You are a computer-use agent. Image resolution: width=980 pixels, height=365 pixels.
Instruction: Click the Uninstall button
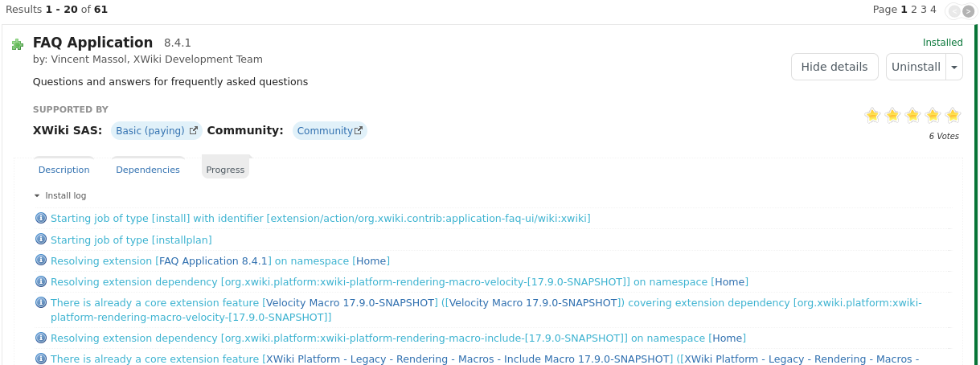(x=916, y=68)
